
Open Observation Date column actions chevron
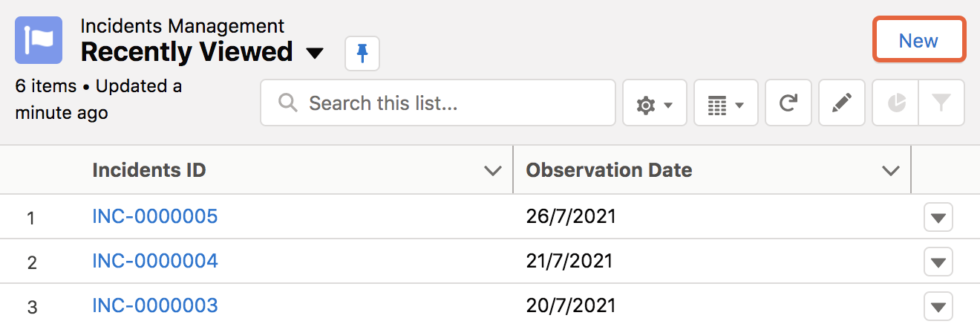pyautogui.click(x=890, y=171)
